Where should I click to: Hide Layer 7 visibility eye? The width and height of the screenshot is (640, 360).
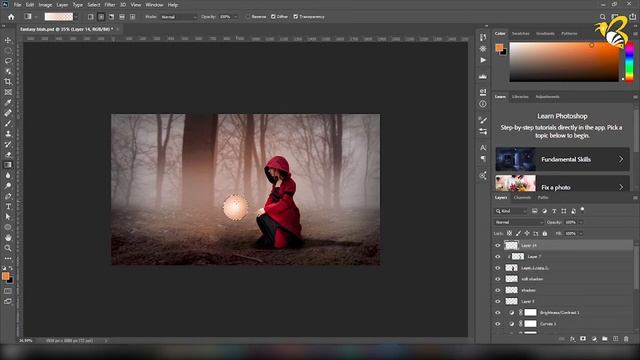(498, 257)
